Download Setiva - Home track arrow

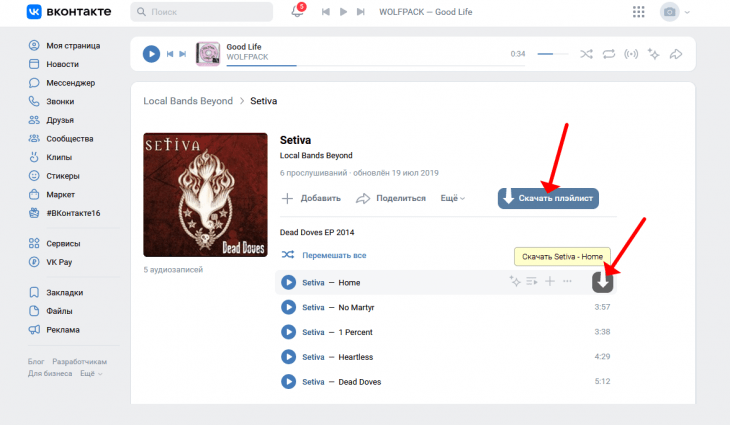pyautogui.click(x=602, y=282)
